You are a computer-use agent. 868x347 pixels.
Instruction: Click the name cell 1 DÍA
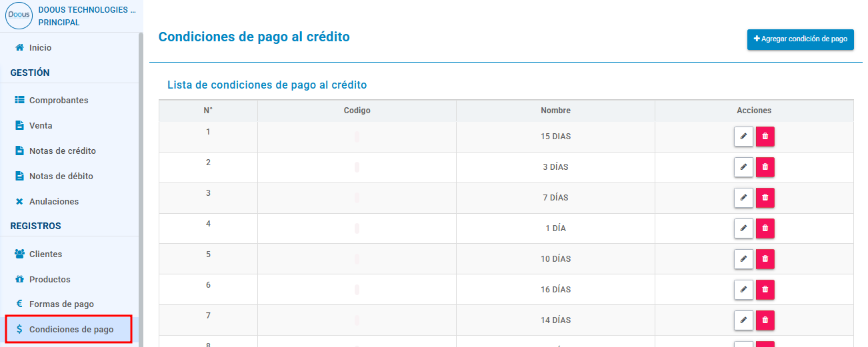coord(555,228)
